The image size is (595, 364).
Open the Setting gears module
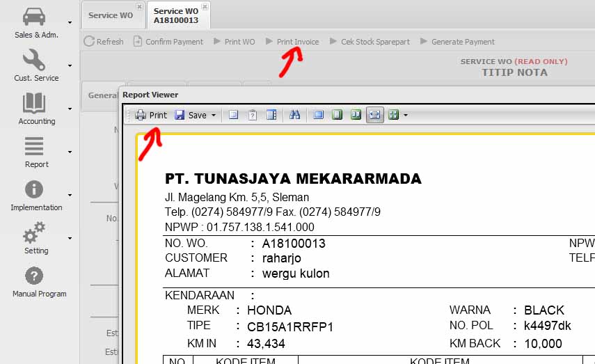(x=34, y=233)
